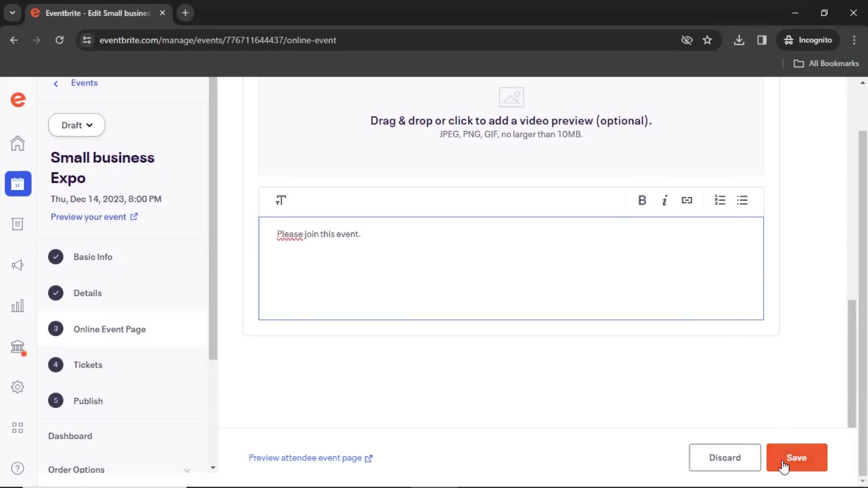Viewport: 868px width, 488px height.
Task: Select the Analytics chart icon sidebar
Action: pyautogui.click(x=17, y=305)
